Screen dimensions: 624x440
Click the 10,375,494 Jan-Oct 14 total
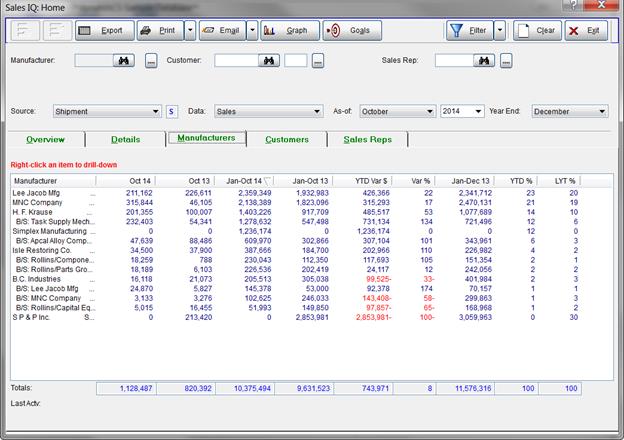(245, 388)
